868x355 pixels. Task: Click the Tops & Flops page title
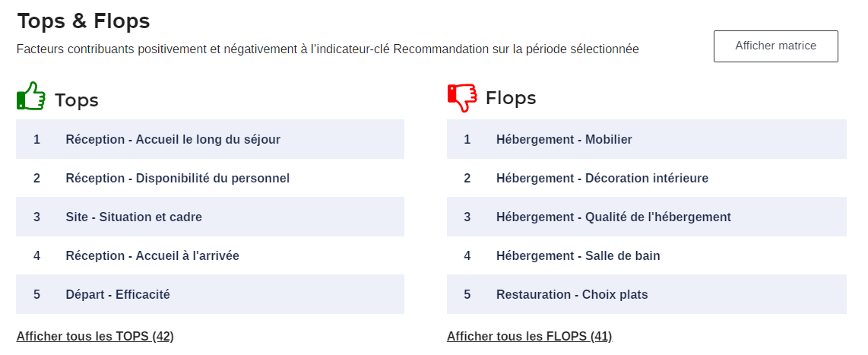coord(84,21)
